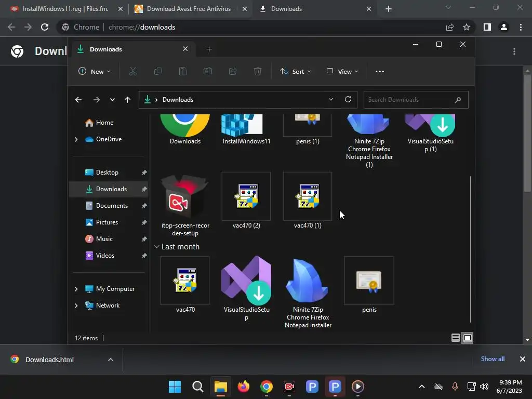Click the search magnifier in Search Downloads box

coord(458,100)
